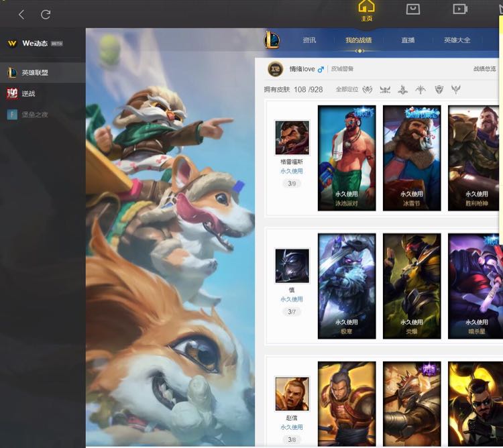This screenshot has width=503, height=448.
Task: Click the back arrow icon
Action: tap(21, 14)
